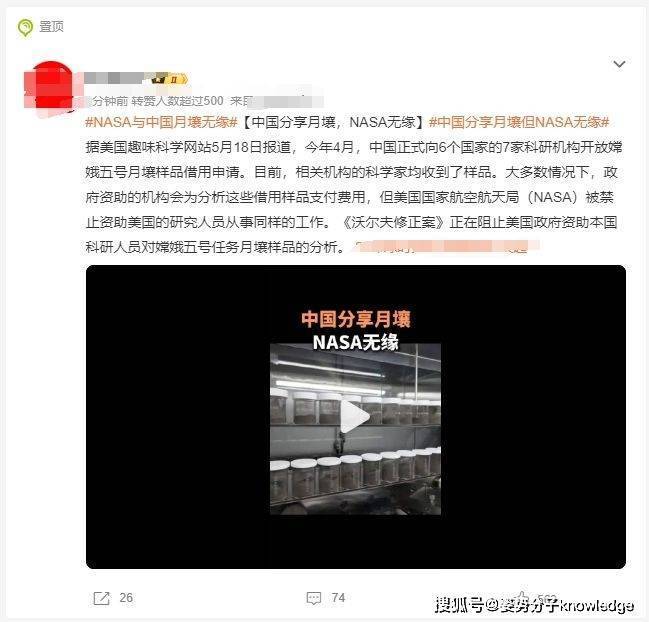The image size is (649, 622).
Task: Click the like thumbs-up icon
Action: (523, 597)
